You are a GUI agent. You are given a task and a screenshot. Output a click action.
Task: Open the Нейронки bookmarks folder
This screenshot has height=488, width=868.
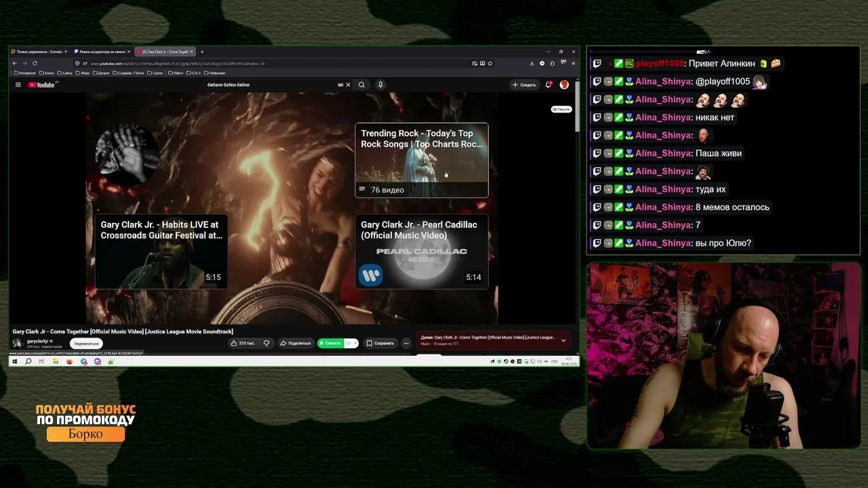(x=214, y=73)
